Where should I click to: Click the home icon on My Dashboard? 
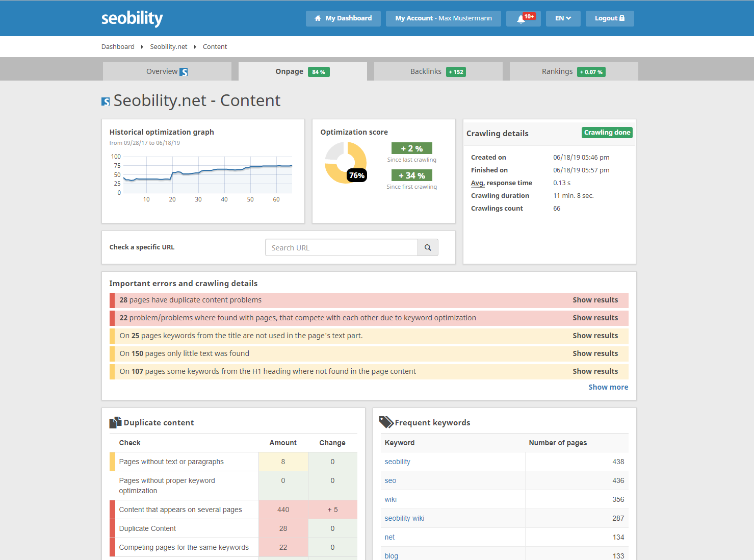pos(318,18)
